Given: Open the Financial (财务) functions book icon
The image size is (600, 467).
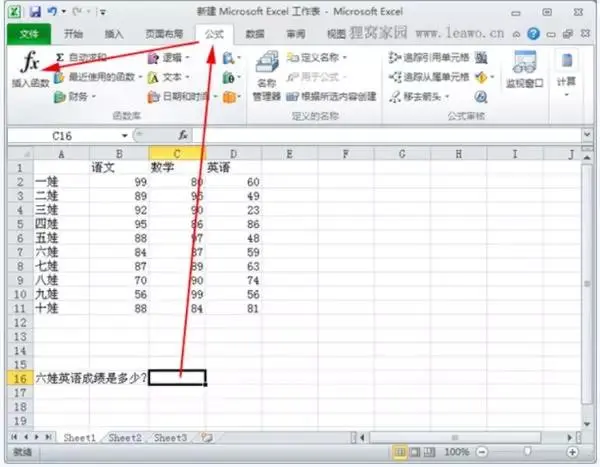Looking at the screenshot, I should pos(60,97).
